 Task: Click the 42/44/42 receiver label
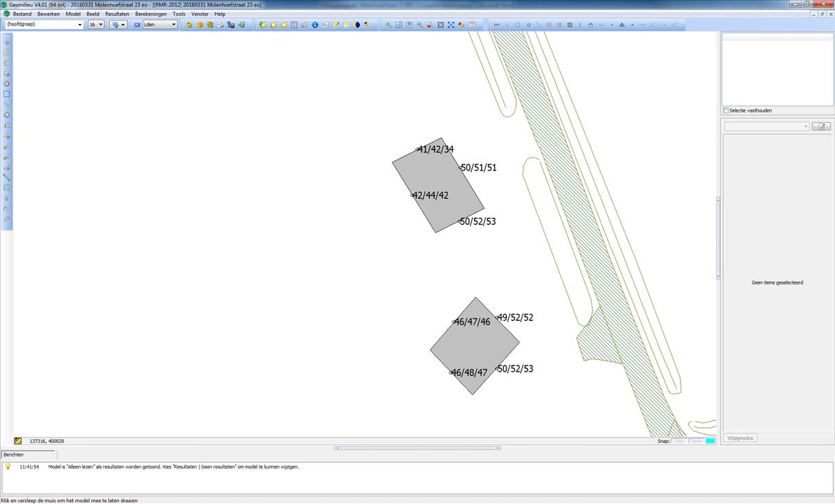pos(431,195)
